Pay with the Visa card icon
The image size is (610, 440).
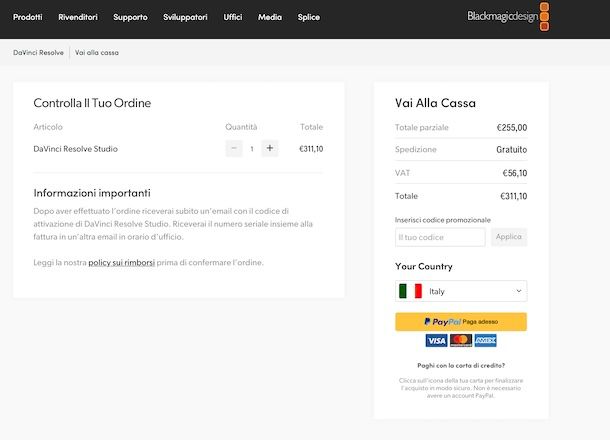(x=436, y=341)
